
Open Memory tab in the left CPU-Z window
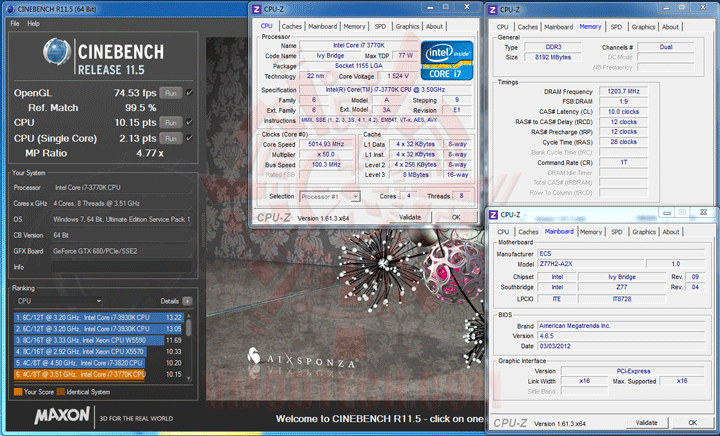(x=354, y=27)
